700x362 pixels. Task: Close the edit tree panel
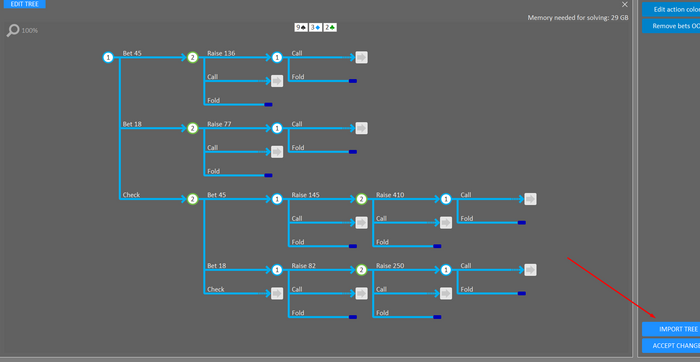click(625, 4)
